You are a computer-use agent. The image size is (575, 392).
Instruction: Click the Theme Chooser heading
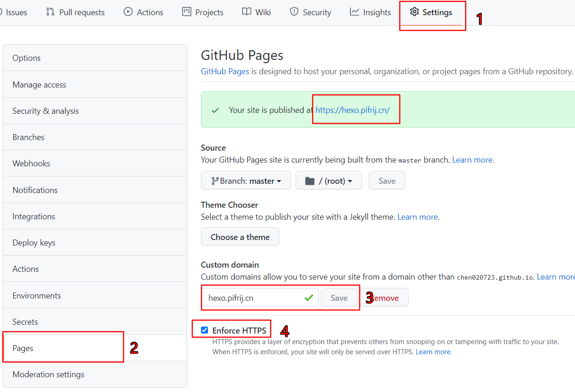pyautogui.click(x=230, y=205)
